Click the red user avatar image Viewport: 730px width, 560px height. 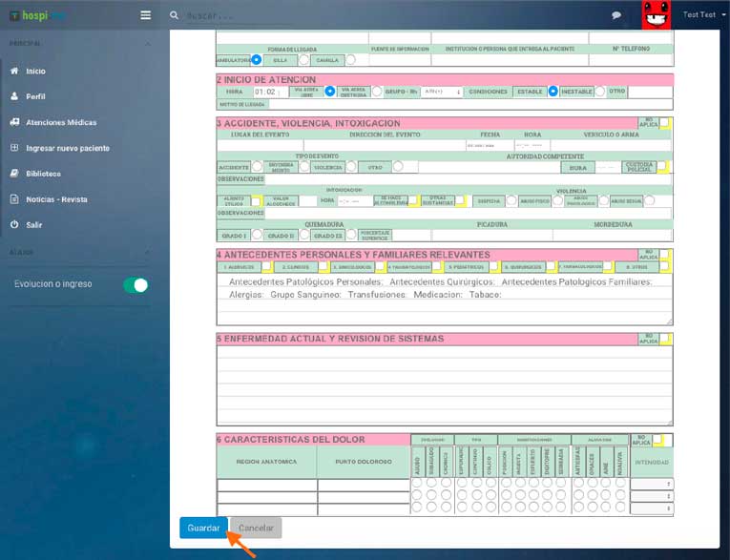point(655,15)
